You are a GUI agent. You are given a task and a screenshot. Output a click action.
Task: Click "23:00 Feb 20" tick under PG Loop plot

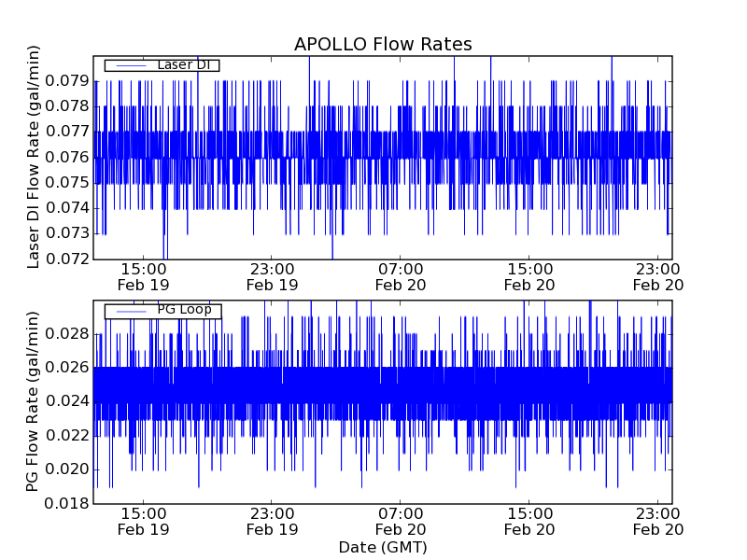click(658, 521)
